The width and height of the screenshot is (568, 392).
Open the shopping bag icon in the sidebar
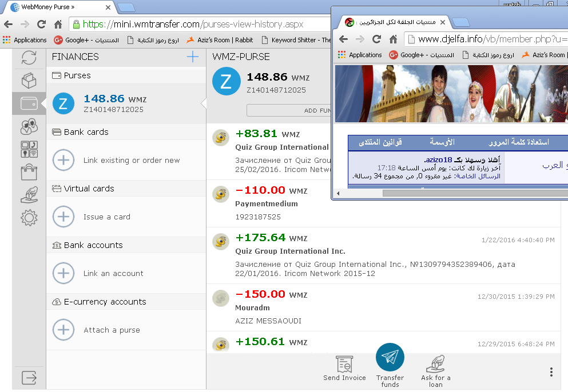click(29, 171)
